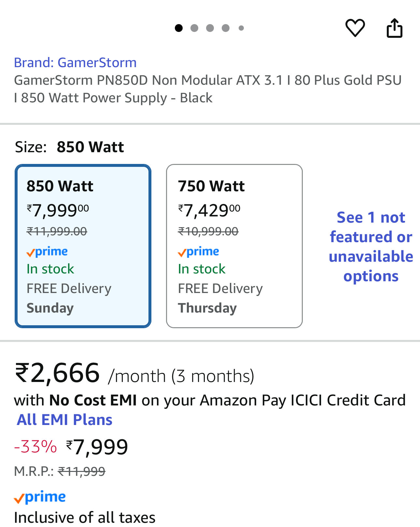Select the 850 Watt size option

83,246
